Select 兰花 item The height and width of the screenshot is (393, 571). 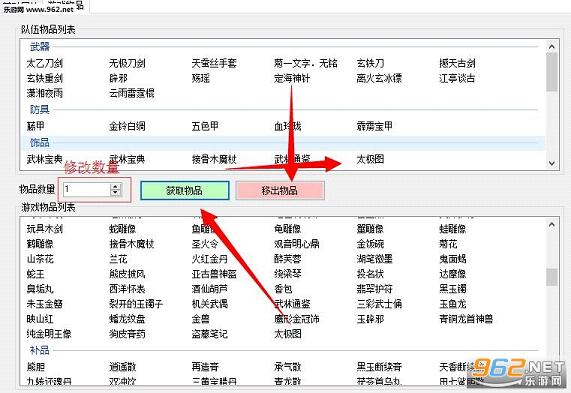[x=118, y=259]
